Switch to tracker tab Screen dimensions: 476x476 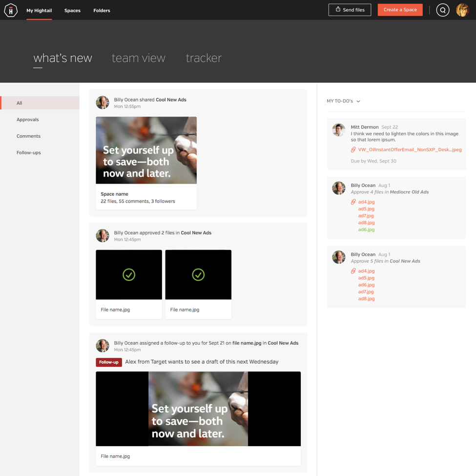pyautogui.click(x=204, y=58)
